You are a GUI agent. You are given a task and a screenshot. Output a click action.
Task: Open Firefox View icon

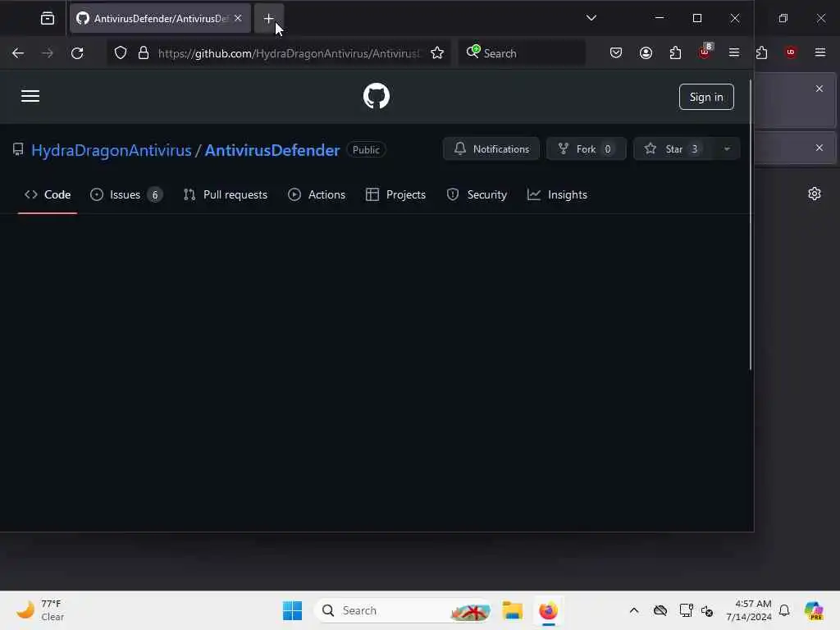47,19
